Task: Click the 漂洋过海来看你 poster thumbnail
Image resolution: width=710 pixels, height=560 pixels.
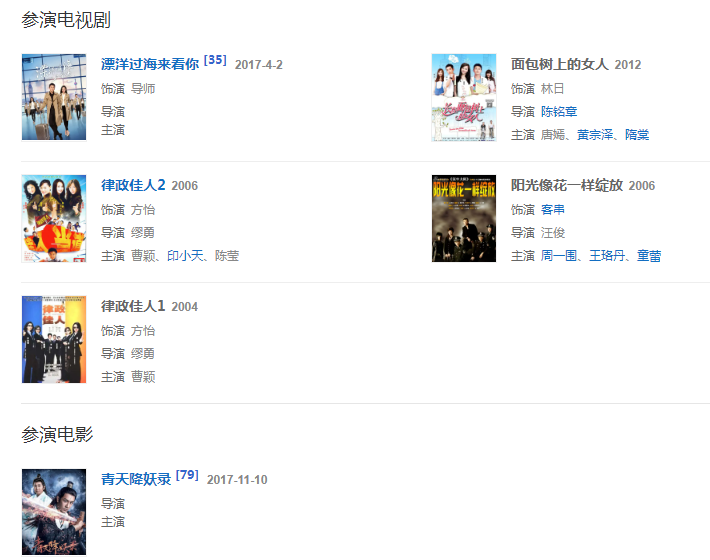Action: [54, 97]
